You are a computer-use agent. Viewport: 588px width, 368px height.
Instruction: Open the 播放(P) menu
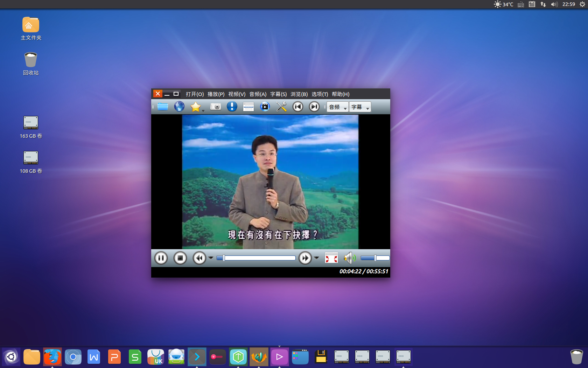(x=216, y=94)
